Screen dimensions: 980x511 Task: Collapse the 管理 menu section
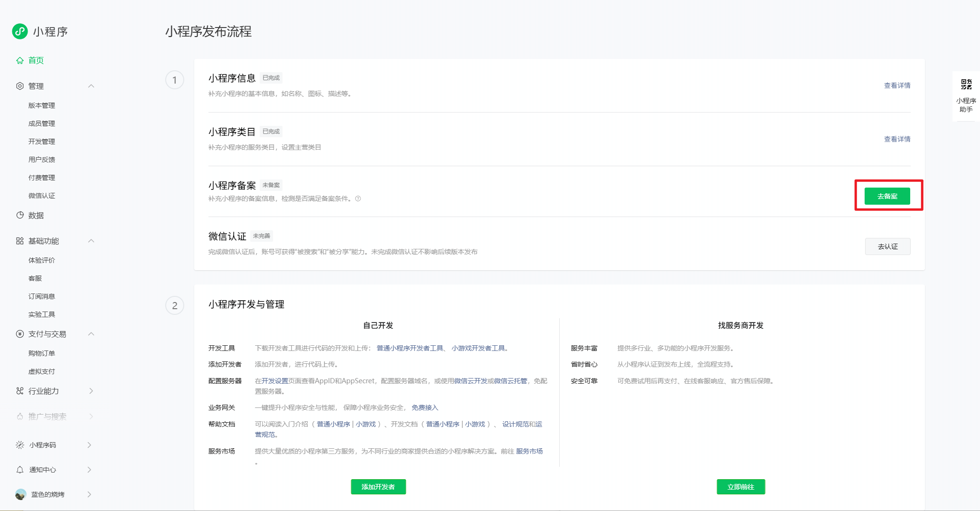click(91, 86)
